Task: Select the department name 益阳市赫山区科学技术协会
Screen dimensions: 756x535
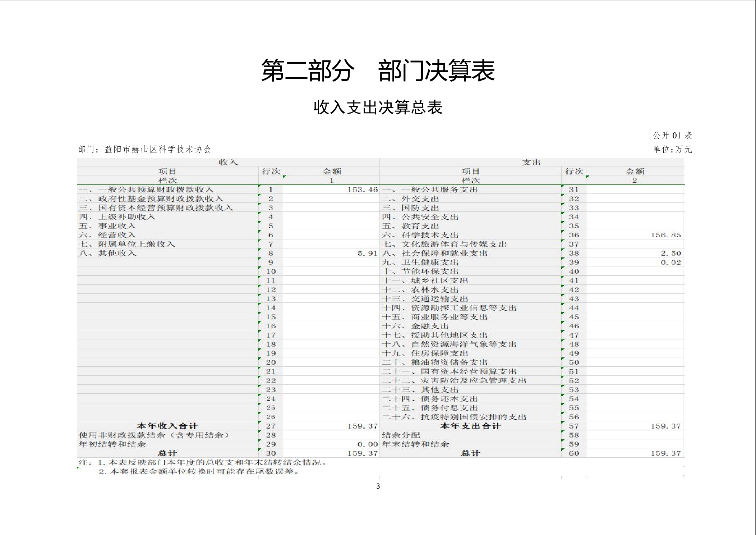Action: pos(158,149)
